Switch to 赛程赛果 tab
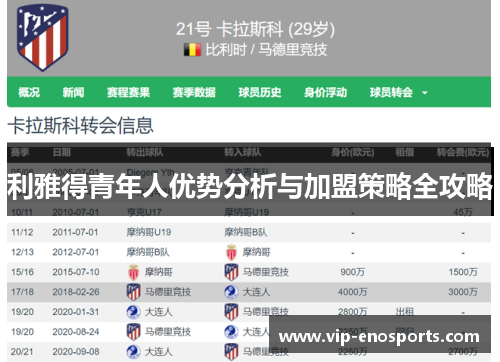This screenshot has height=362, width=500. pos(128,92)
